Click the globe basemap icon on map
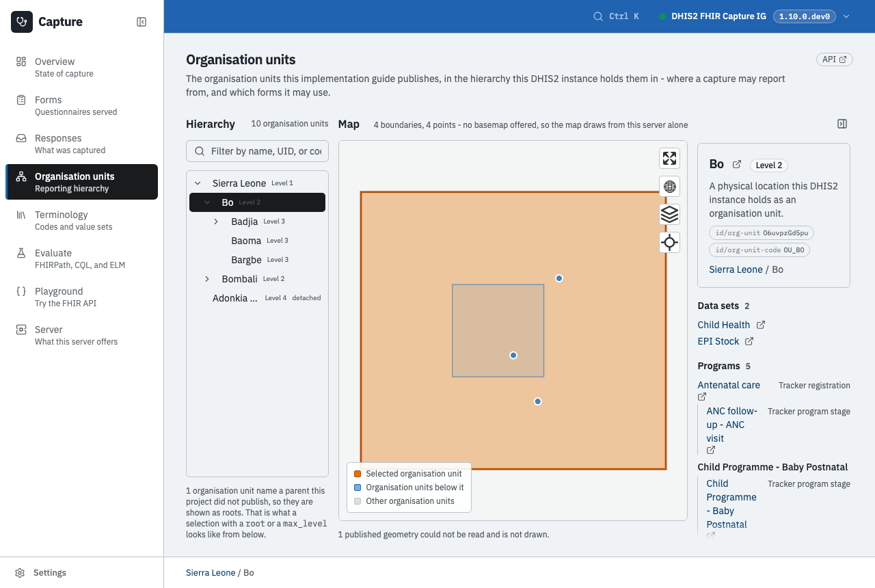The image size is (875, 588). coord(669,187)
